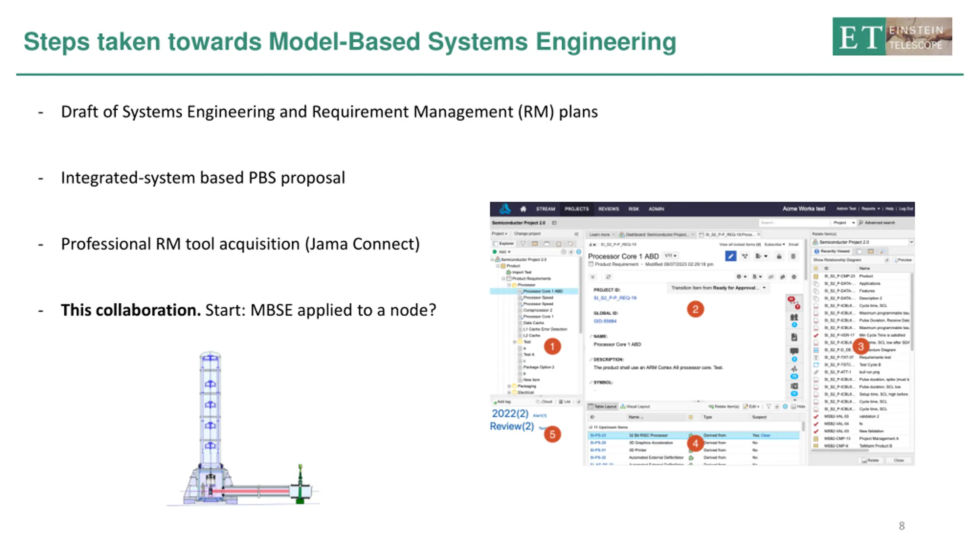Viewport: 980px width, 551px height.
Task: Open the Project dropdown in left panel
Action: point(499,234)
